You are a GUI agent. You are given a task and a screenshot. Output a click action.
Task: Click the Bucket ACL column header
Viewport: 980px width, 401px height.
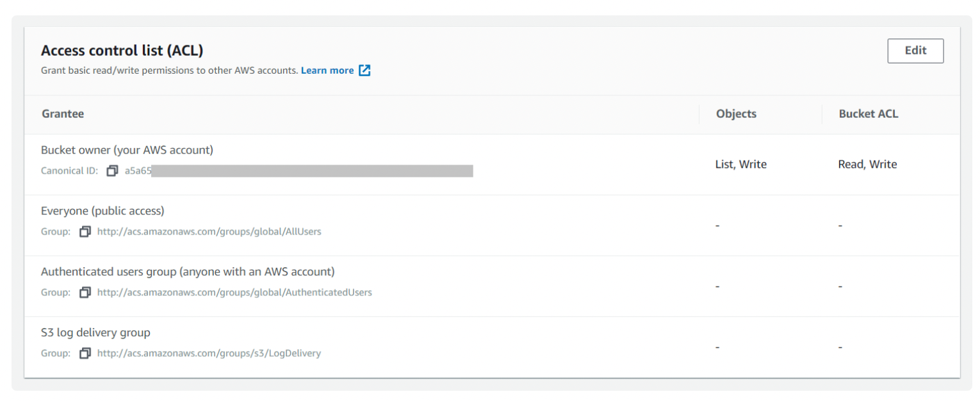[x=868, y=114]
